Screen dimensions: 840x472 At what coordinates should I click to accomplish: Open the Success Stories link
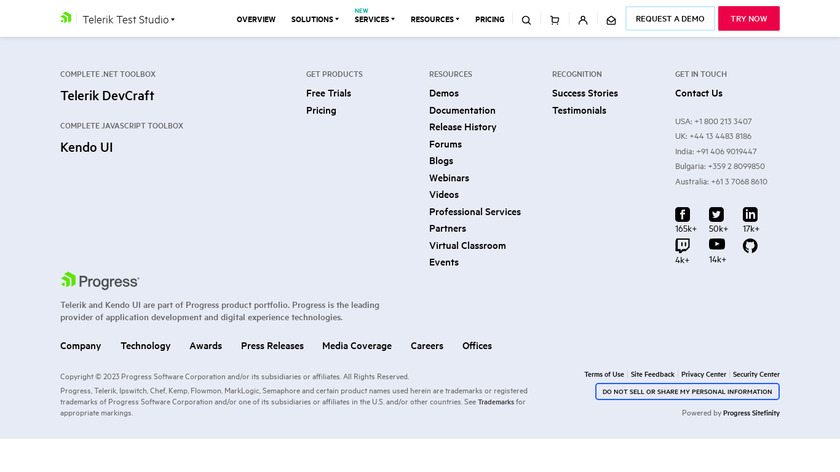point(584,93)
